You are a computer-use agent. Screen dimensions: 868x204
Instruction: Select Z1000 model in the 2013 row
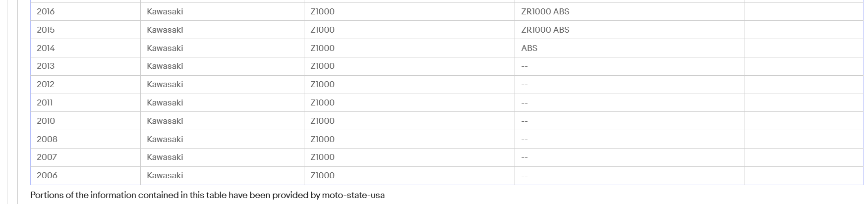(323, 66)
